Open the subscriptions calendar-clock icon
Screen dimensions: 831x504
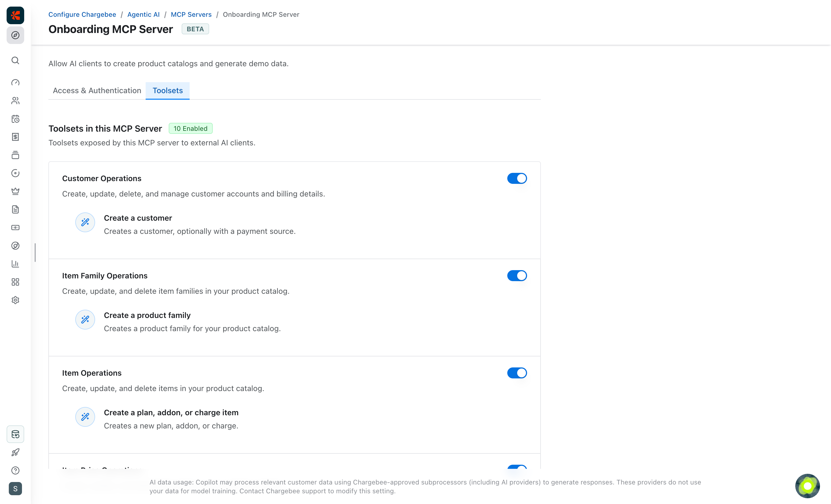tap(15, 119)
